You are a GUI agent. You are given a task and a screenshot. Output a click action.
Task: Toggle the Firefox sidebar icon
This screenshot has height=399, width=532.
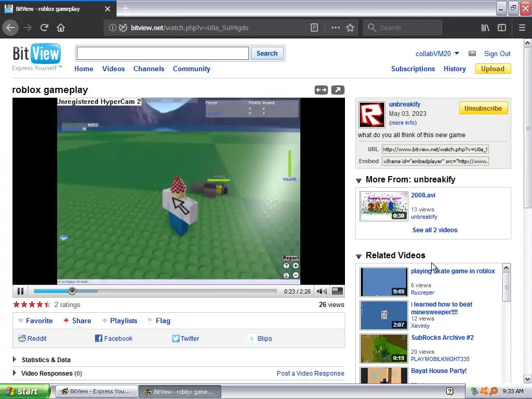(502, 28)
